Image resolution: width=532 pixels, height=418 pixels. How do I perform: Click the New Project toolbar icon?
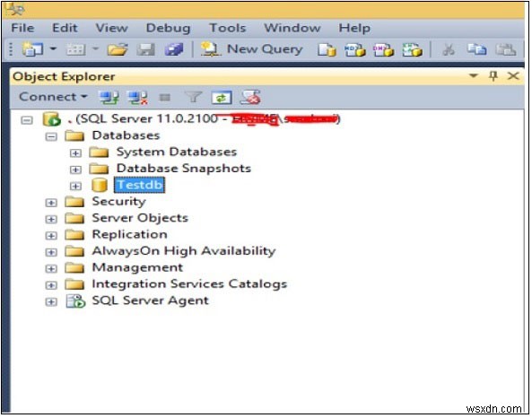[32, 49]
